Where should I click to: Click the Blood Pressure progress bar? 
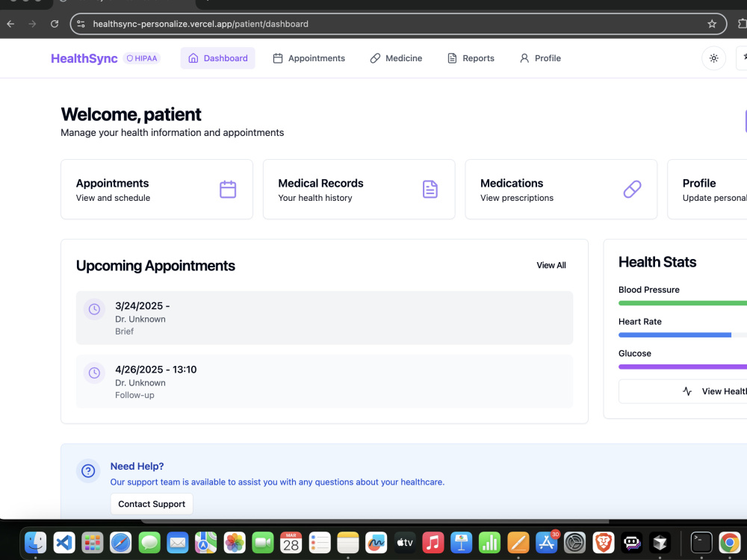pos(683,303)
